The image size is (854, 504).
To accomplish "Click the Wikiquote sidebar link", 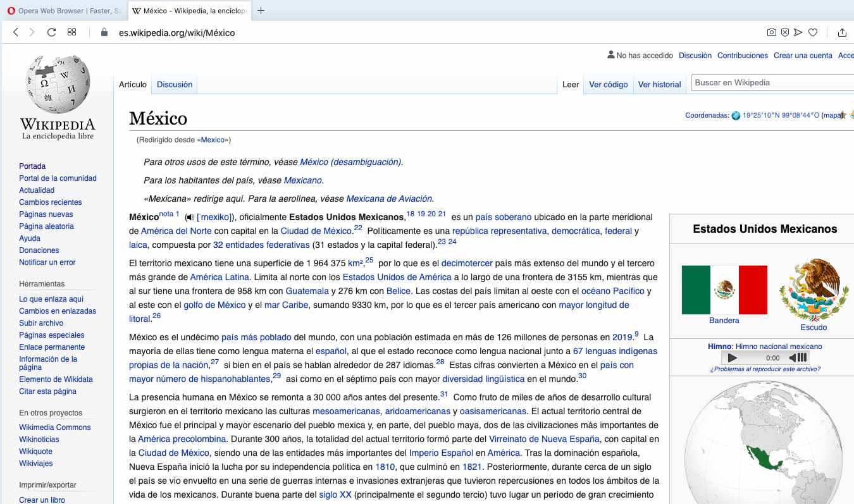I will pos(35,452).
